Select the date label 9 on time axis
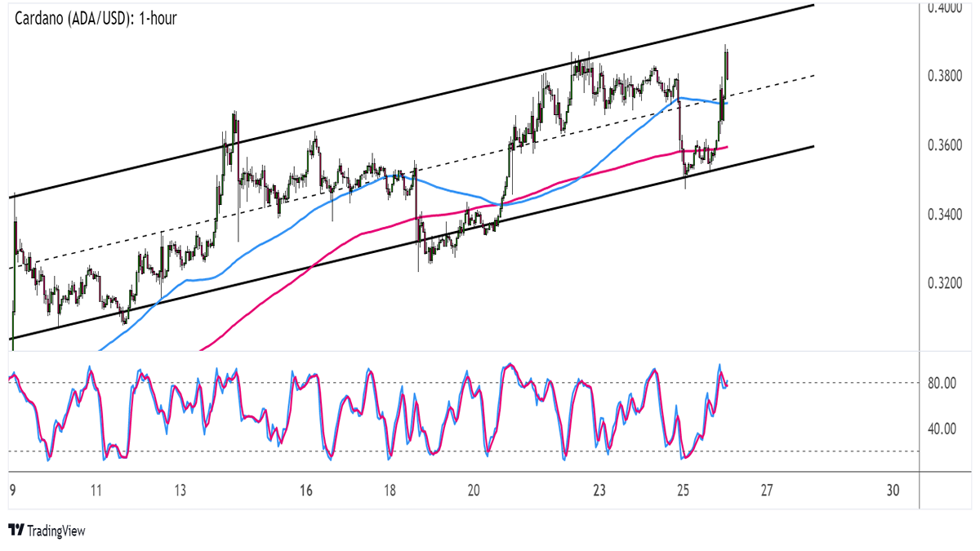Screen dimensions: 980x551 click(11, 491)
